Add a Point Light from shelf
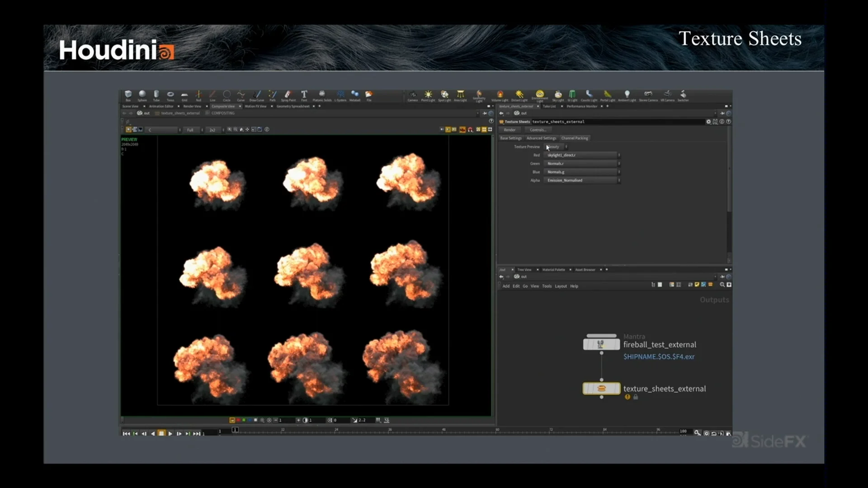 coord(428,95)
